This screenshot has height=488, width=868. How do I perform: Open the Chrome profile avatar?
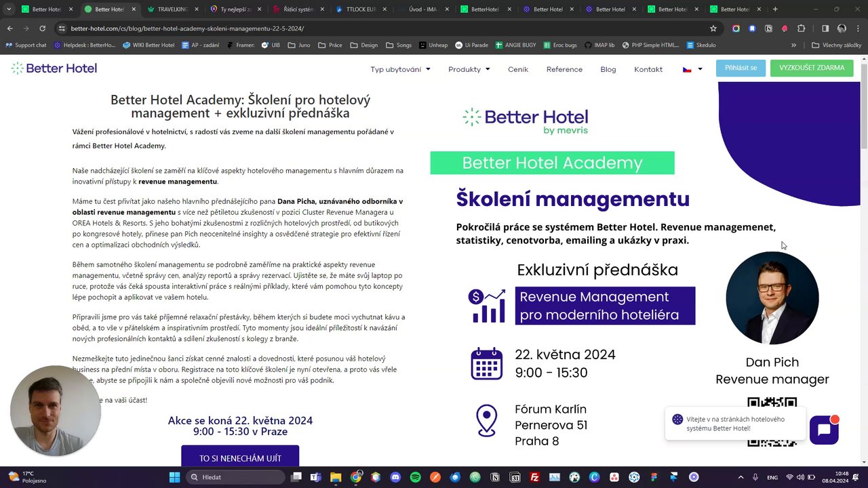point(842,28)
